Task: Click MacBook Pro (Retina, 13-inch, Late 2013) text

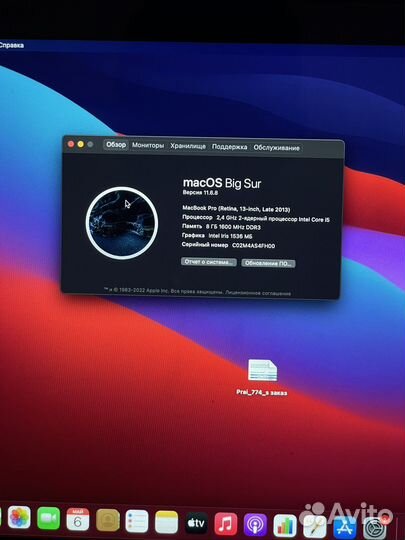Action: click(236, 209)
